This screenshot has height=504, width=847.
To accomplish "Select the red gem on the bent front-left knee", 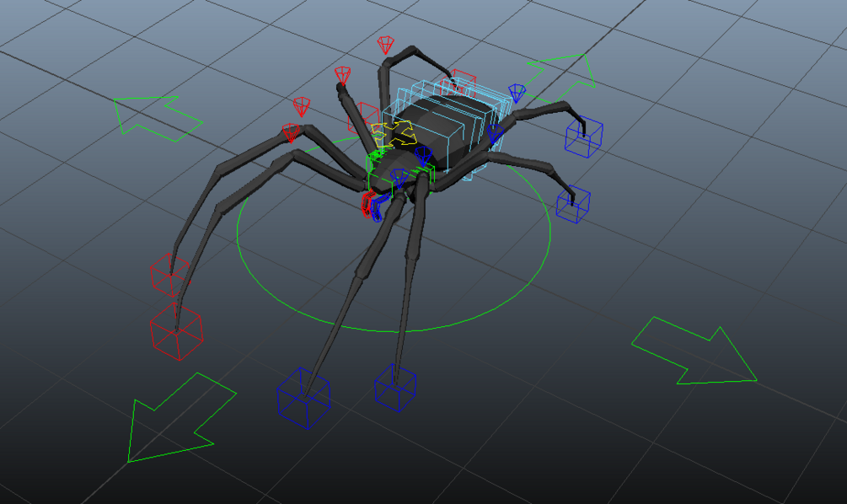I will tap(291, 132).
